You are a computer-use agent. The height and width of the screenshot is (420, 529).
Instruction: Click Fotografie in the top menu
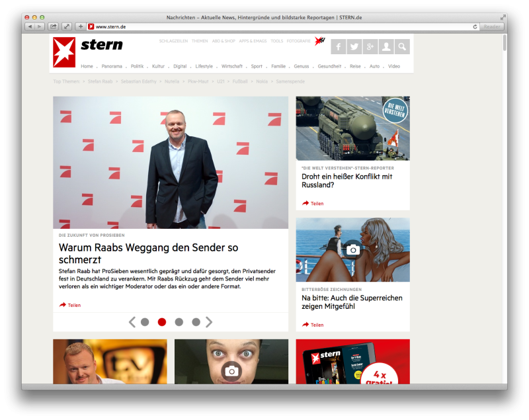(299, 41)
